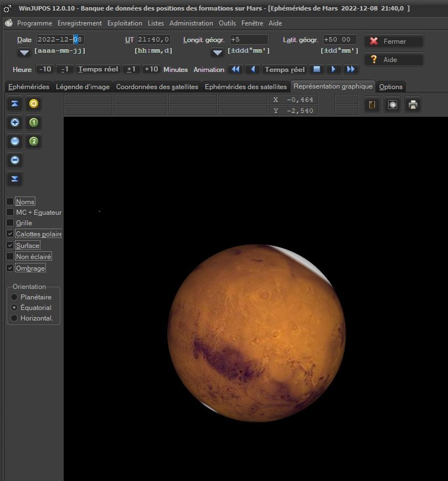This screenshot has width=448, height=481.
Task: Enable the Noms checkbox
Action: pyautogui.click(x=10, y=201)
